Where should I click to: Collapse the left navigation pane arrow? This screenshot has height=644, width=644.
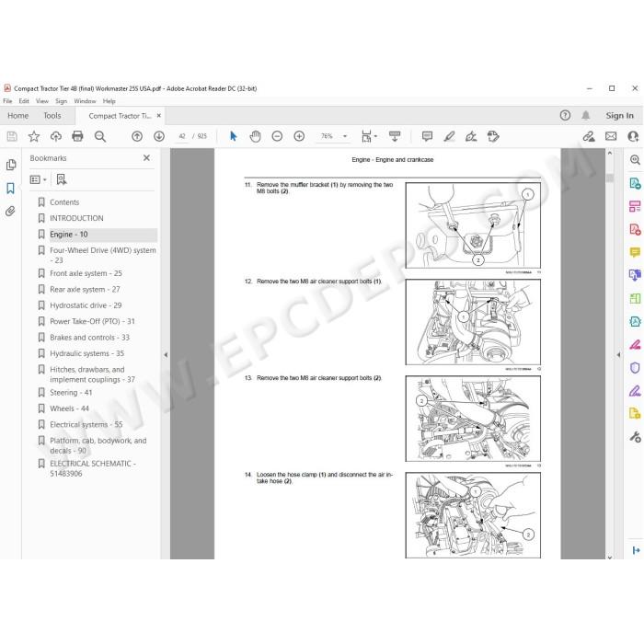coord(166,354)
